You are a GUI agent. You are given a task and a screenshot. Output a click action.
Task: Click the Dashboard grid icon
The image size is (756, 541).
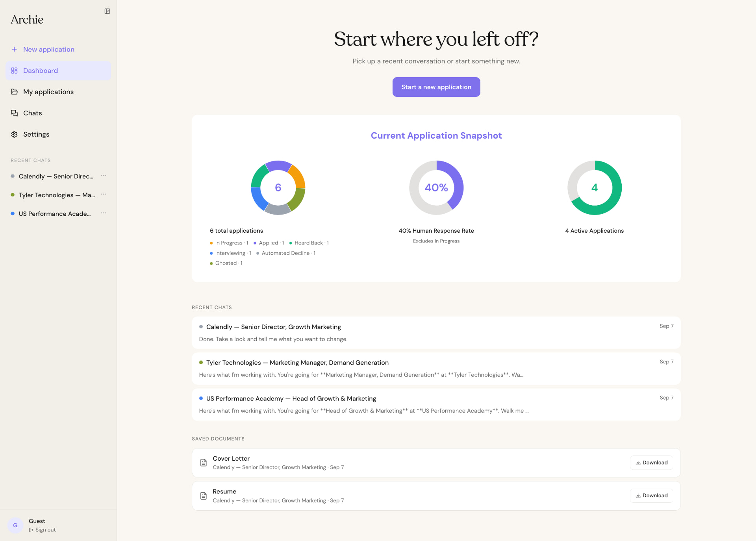[x=14, y=70]
